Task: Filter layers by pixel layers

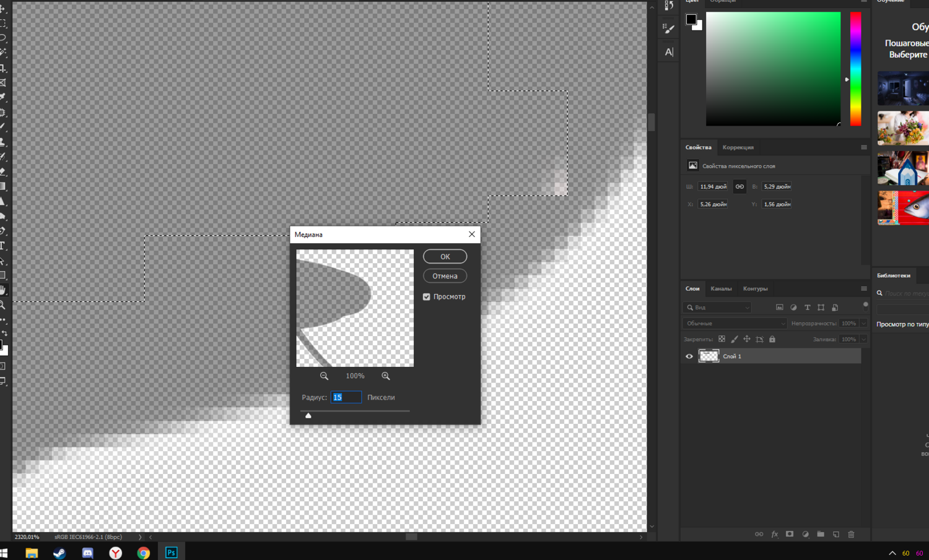Action: [x=780, y=308]
